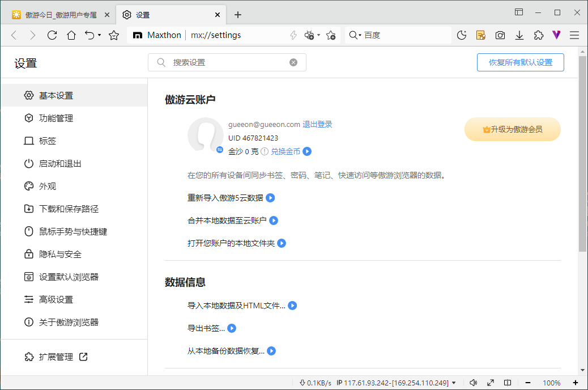Expand the undo close-tab history arrow
Viewport: 588px width, 390px height.
click(99, 35)
